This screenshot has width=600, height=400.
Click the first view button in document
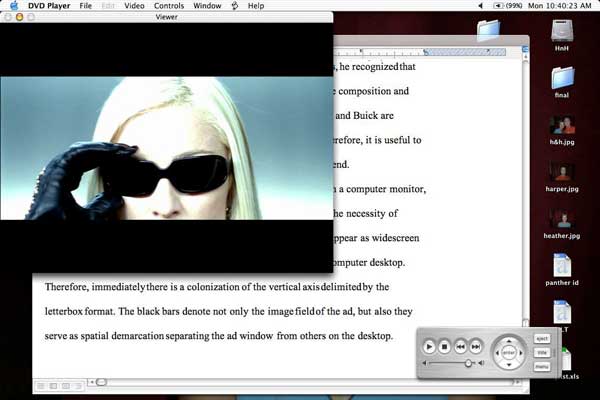41,386
